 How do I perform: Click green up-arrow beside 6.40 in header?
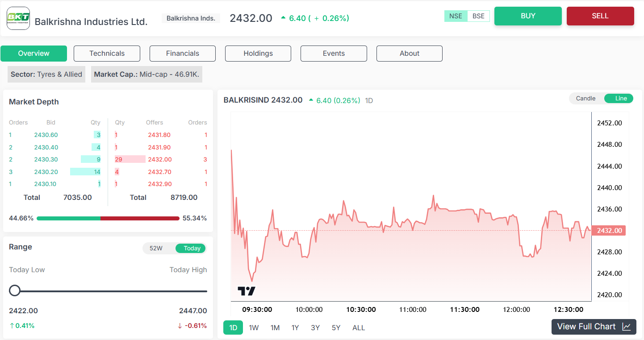283,18
